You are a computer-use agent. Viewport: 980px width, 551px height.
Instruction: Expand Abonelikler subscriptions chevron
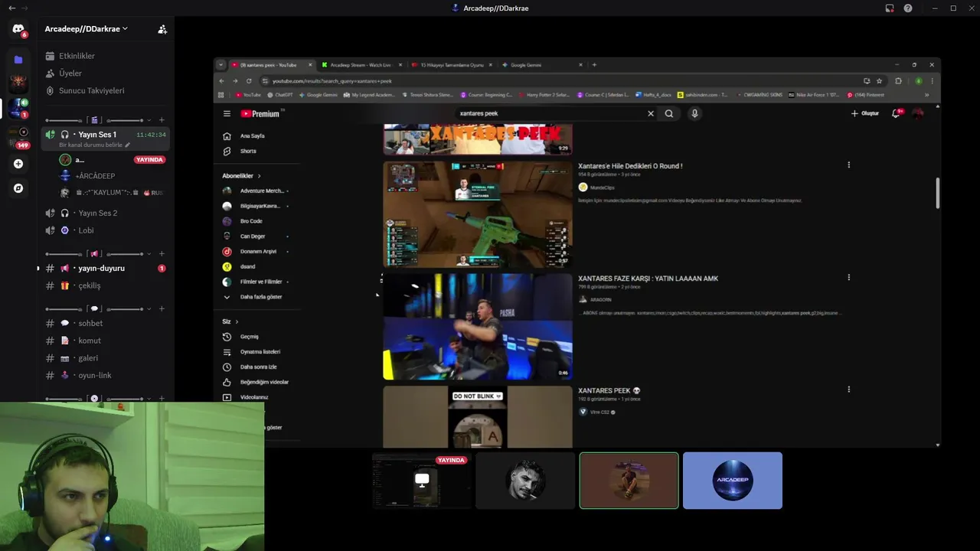point(259,176)
